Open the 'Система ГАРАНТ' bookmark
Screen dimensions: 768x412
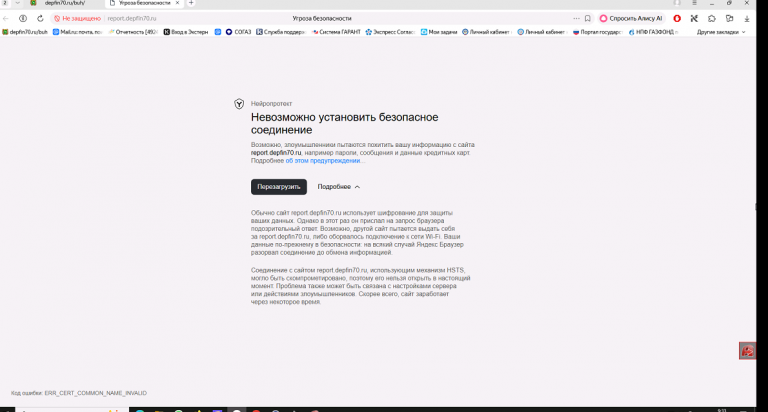pos(336,32)
